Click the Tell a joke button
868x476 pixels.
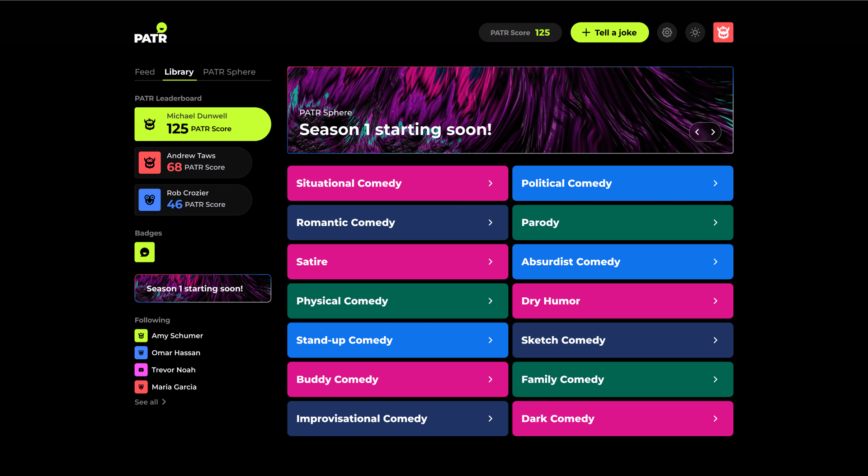(x=609, y=33)
